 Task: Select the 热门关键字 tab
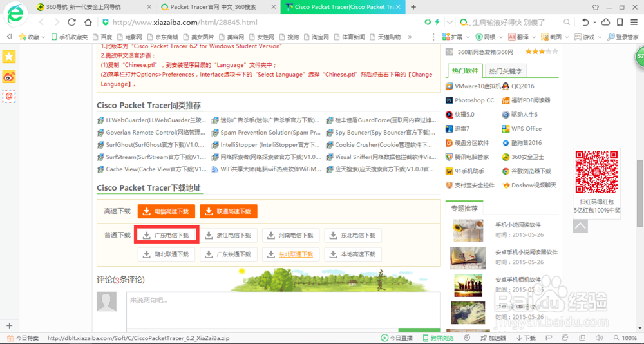tap(505, 71)
